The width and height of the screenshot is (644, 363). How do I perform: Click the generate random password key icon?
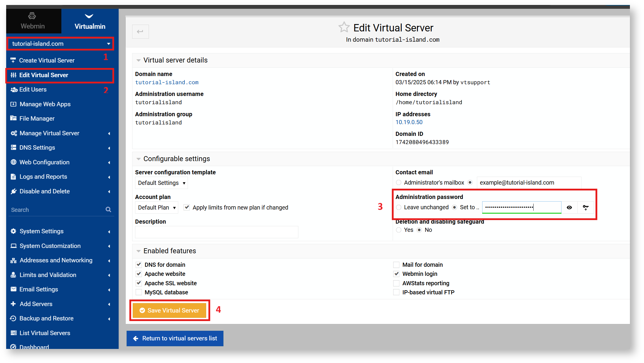[586, 207]
